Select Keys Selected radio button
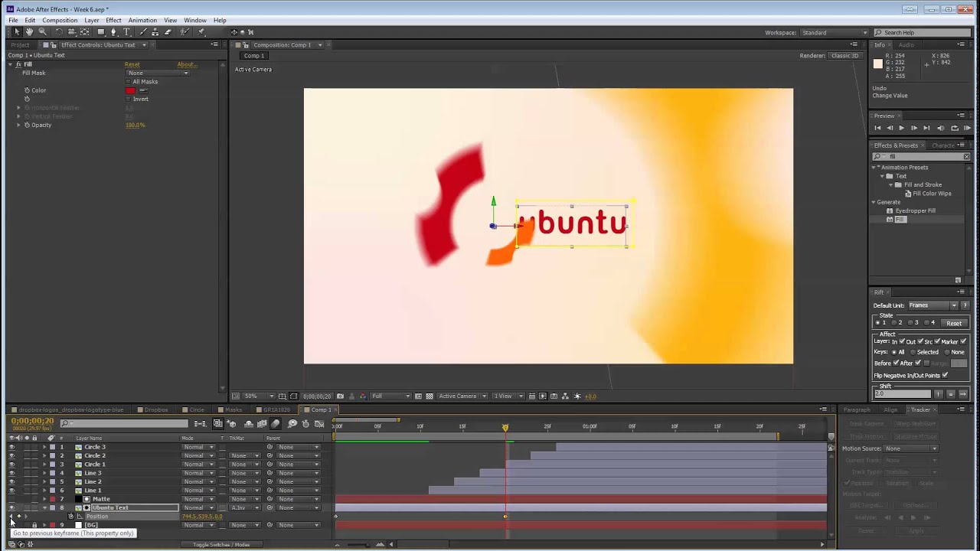The image size is (980, 551). [x=913, y=352]
